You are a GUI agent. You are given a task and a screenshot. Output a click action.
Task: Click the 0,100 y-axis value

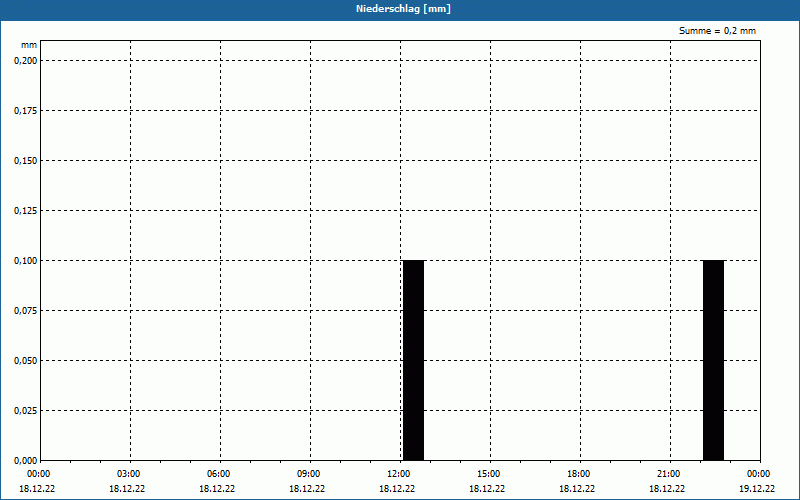click(26, 261)
